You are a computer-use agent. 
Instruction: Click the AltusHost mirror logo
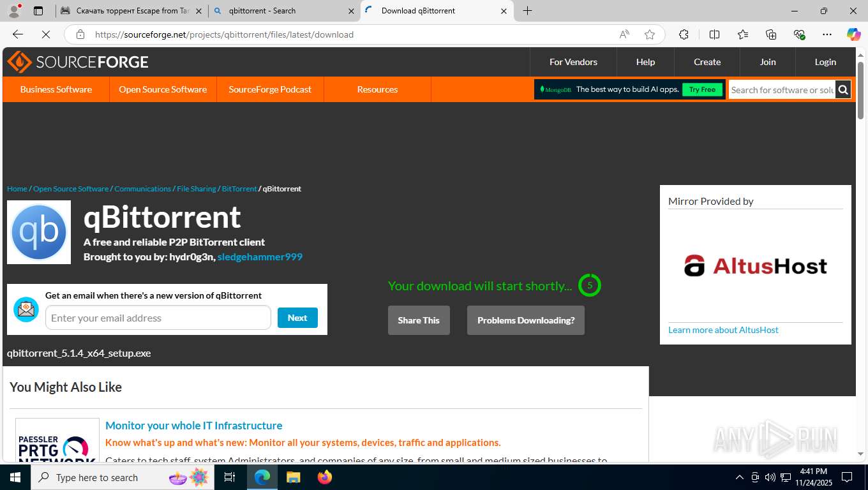[x=756, y=265]
